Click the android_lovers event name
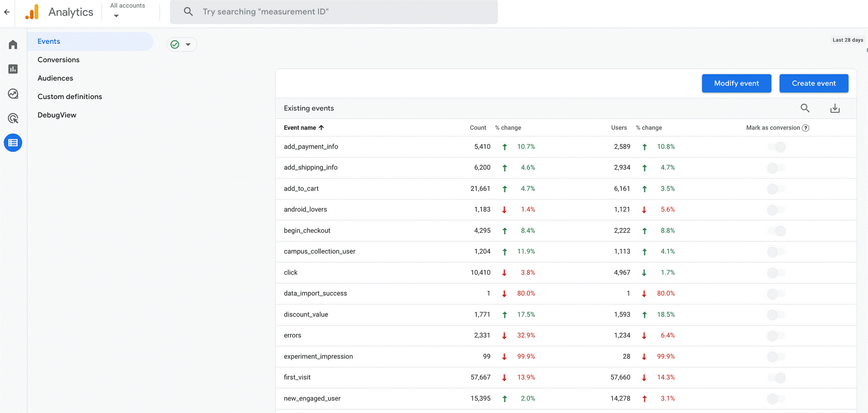The image size is (868, 413). tap(305, 210)
